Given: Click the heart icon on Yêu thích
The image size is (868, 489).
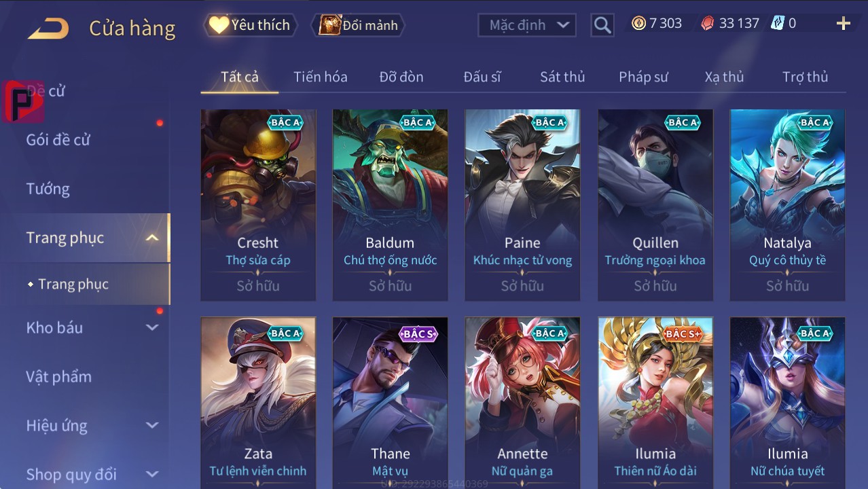Looking at the screenshot, I should 219,25.
